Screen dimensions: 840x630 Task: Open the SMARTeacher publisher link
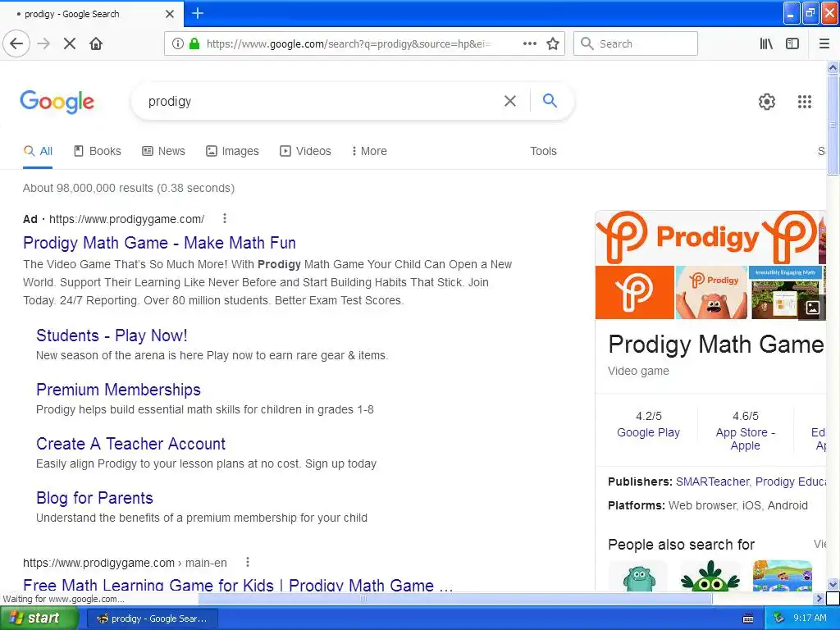coord(712,482)
